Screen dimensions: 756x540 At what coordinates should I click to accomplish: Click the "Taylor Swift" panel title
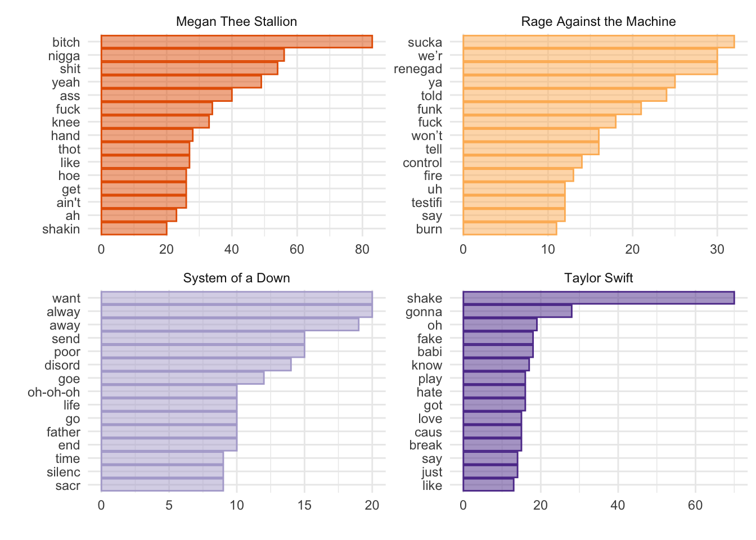pyautogui.click(x=598, y=278)
